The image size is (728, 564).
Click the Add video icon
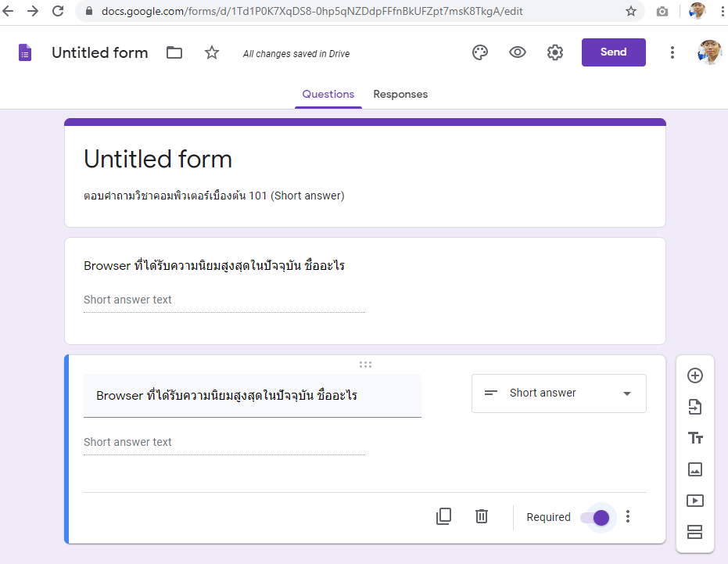[x=694, y=501]
